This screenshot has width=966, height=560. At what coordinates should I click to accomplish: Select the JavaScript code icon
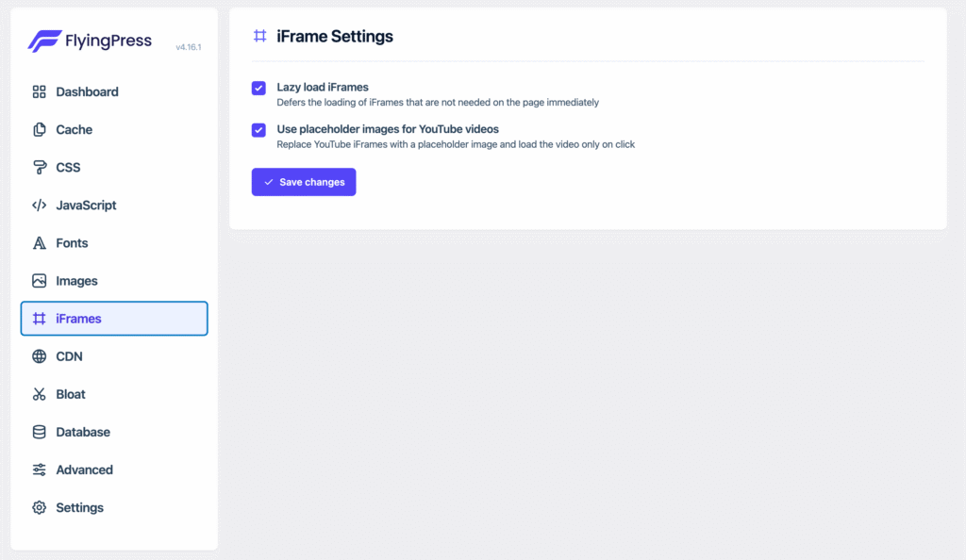[39, 205]
